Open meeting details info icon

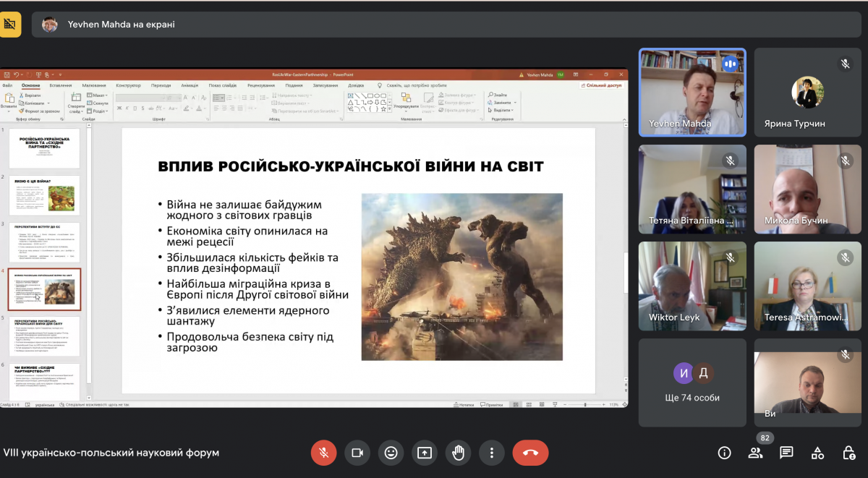(724, 453)
